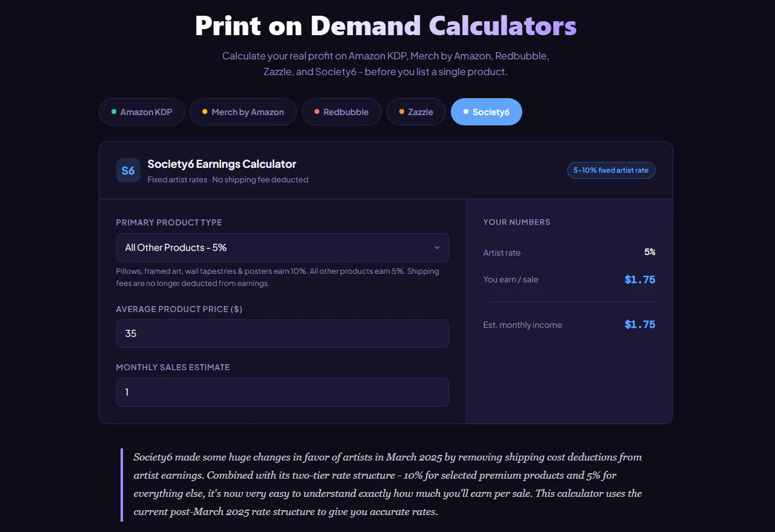Click the Monthly Sales Estimate input field
This screenshot has height=532, width=775.
[282, 392]
